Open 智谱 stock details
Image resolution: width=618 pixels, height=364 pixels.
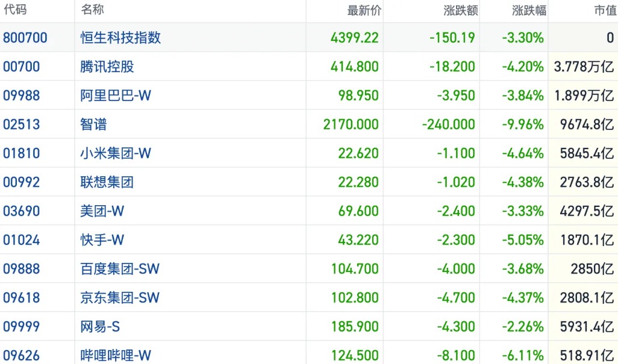point(94,125)
